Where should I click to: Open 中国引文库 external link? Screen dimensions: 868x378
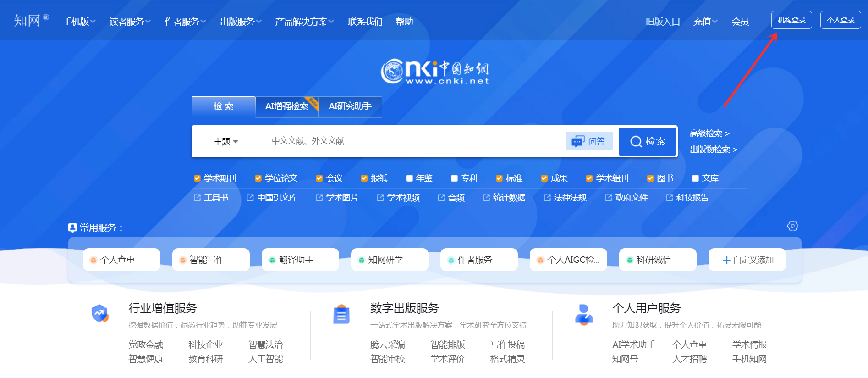(272, 198)
